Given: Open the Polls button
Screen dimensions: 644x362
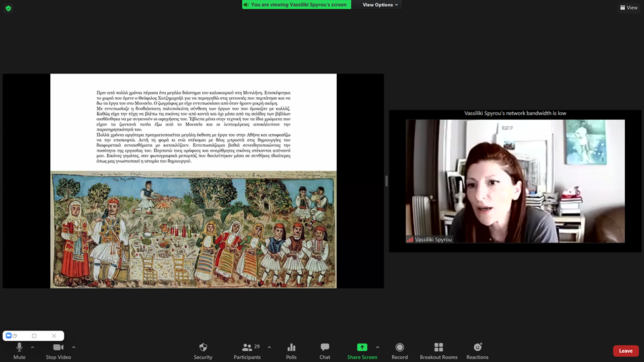Looking at the screenshot, I should tap(291, 351).
